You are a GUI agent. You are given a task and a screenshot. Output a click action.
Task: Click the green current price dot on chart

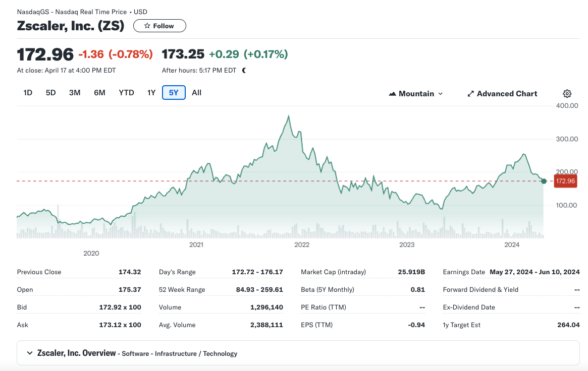544,181
